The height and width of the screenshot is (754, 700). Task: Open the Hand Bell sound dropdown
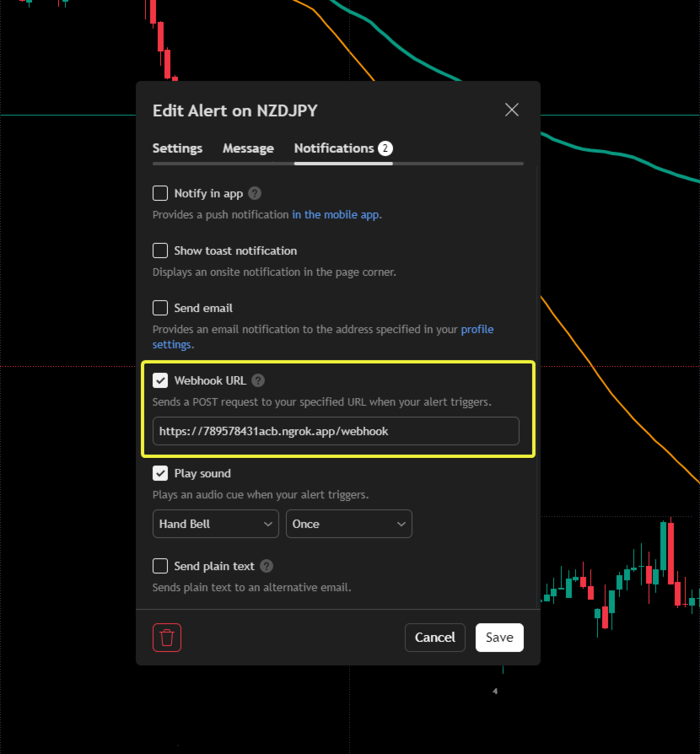click(216, 524)
